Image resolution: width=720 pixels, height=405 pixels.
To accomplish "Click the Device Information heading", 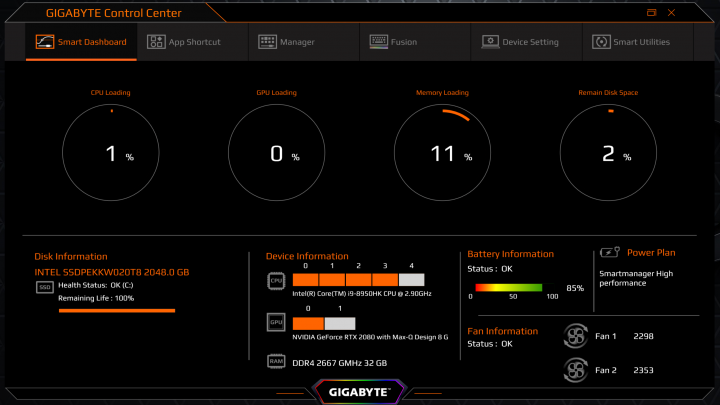I will coord(307,256).
